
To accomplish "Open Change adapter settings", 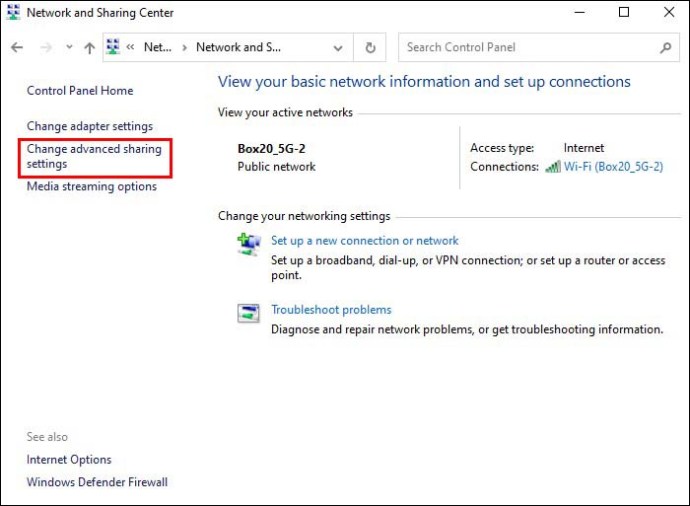I will pyautogui.click(x=90, y=126).
